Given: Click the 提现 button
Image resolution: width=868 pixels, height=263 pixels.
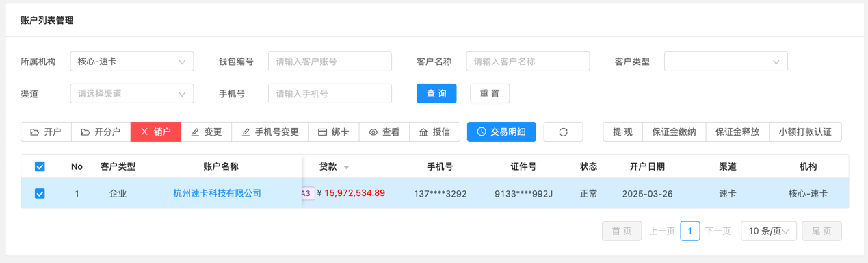Looking at the screenshot, I should [622, 131].
